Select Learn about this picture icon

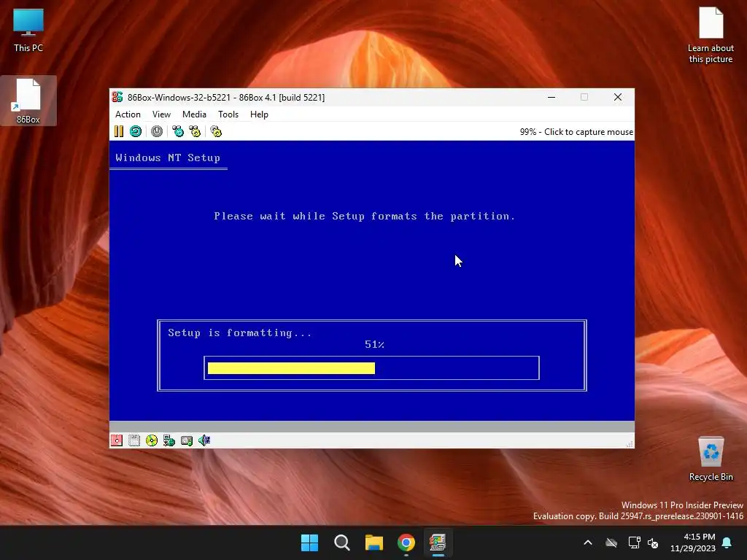(711, 35)
